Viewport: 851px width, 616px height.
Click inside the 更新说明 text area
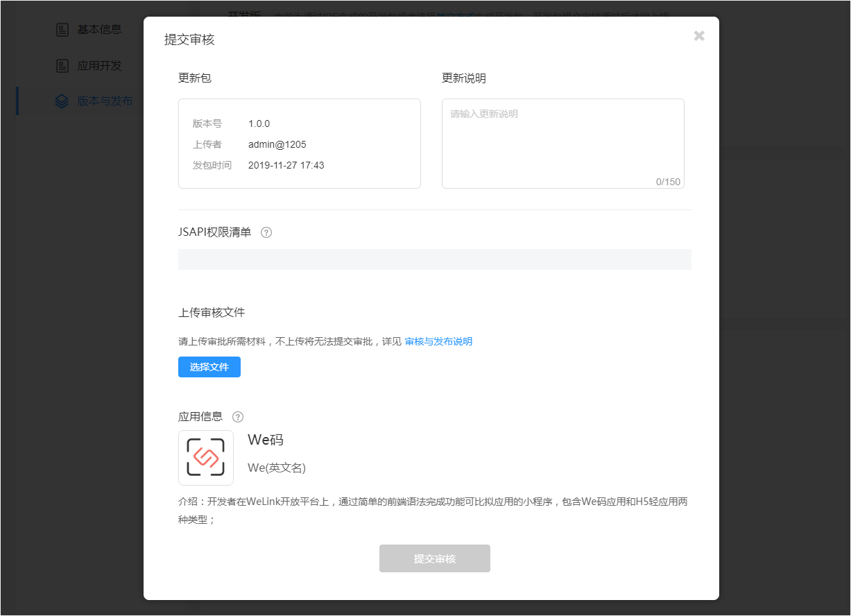point(563,139)
